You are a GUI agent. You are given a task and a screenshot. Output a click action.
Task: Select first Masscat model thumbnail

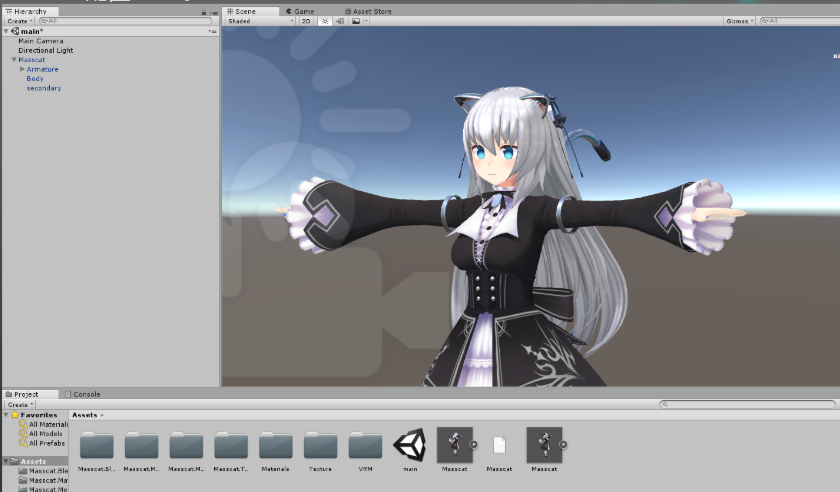[454, 445]
